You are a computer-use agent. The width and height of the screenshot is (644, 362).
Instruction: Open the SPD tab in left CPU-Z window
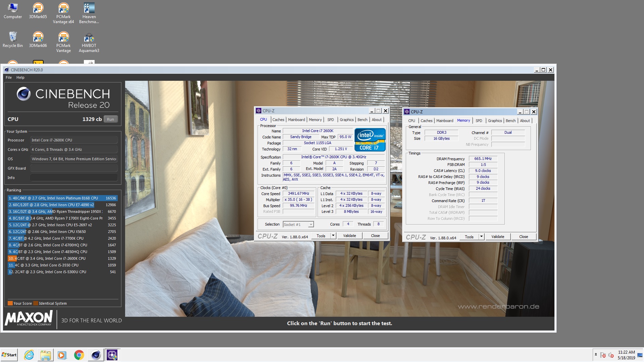coord(331,120)
